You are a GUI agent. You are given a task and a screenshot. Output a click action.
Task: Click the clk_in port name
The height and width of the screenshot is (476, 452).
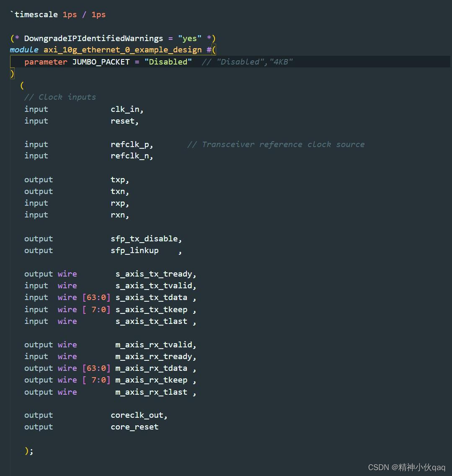click(x=125, y=109)
